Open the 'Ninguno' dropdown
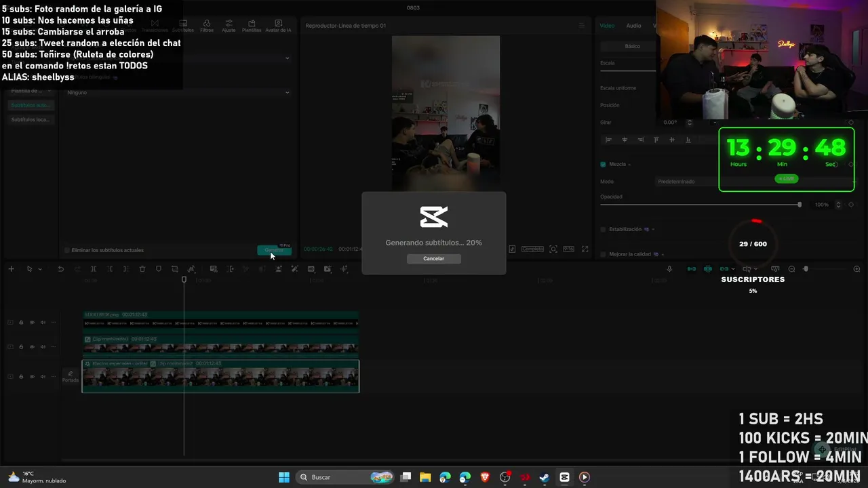 [178, 92]
